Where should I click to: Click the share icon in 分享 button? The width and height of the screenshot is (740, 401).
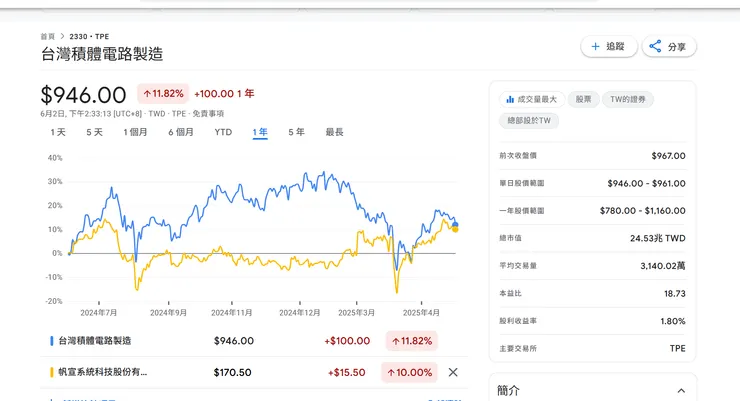(x=655, y=46)
